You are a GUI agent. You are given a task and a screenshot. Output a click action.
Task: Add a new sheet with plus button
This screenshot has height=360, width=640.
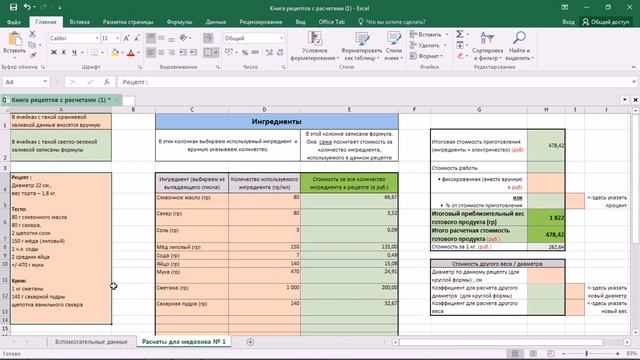pyautogui.click(x=250, y=342)
